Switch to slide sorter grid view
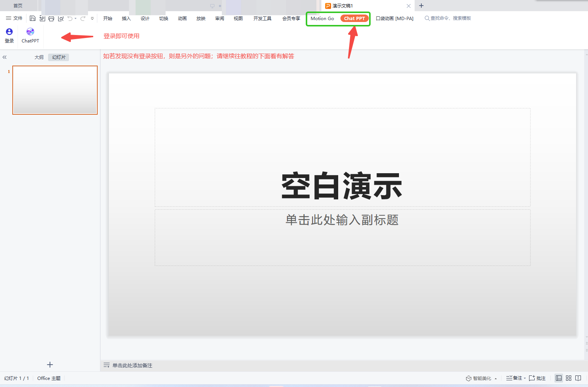The image size is (588, 387). [x=569, y=378]
